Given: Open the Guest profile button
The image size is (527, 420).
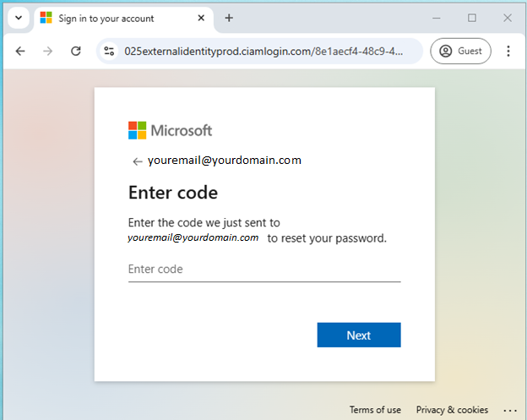Looking at the screenshot, I should [x=460, y=51].
